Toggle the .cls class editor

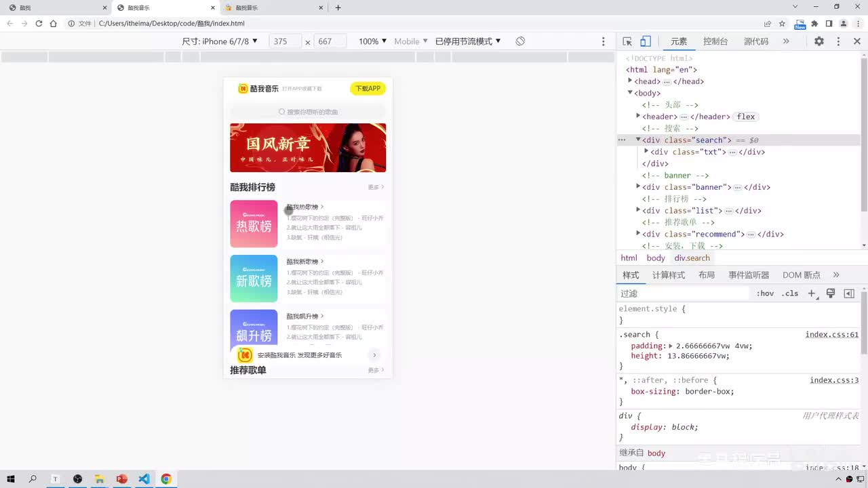click(790, 293)
